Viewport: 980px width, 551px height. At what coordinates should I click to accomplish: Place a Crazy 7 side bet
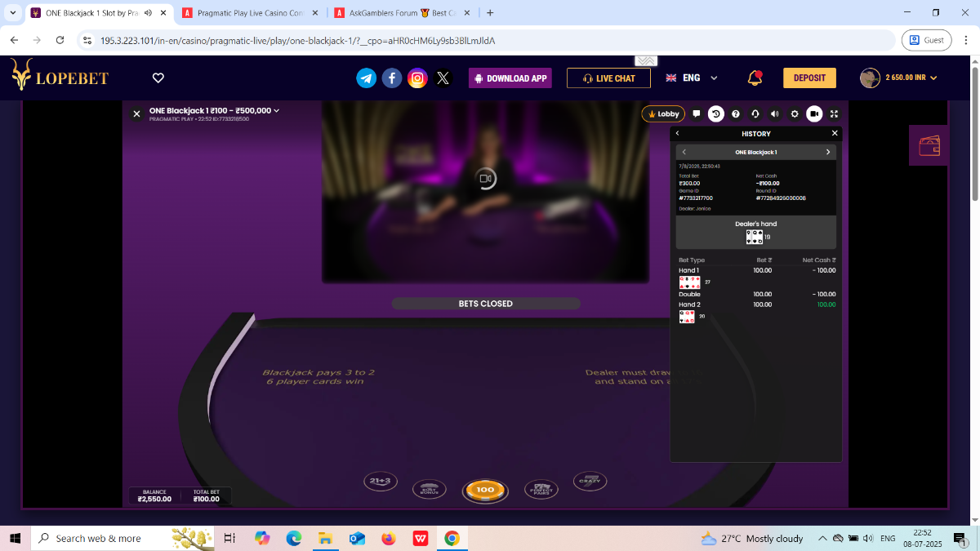(590, 481)
